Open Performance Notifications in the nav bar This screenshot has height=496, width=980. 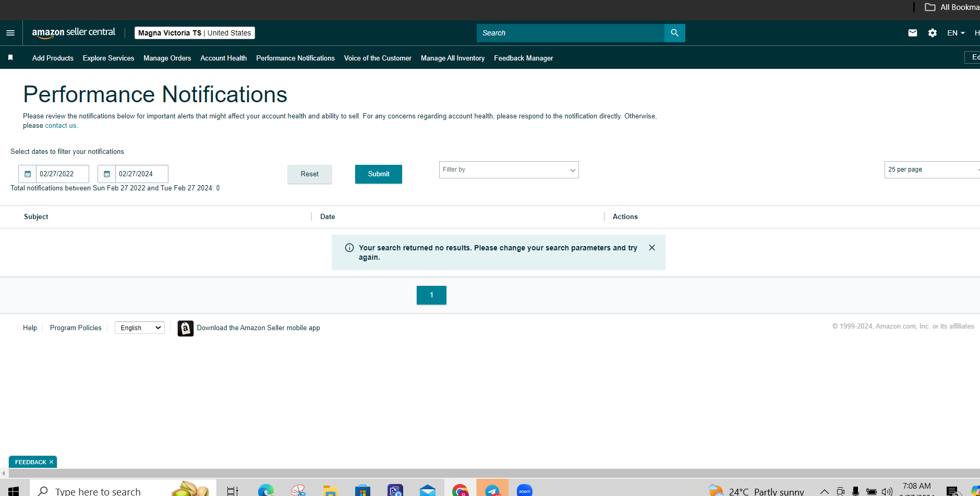(295, 58)
